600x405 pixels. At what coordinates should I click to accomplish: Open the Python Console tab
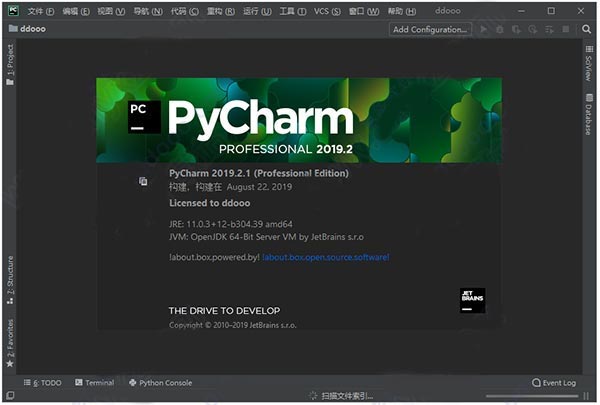(160, 383)
